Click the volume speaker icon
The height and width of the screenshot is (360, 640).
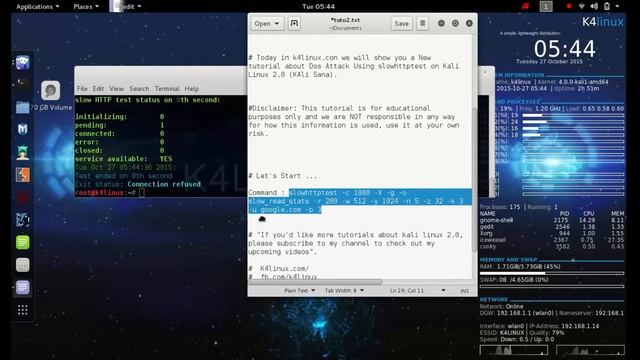594,6
